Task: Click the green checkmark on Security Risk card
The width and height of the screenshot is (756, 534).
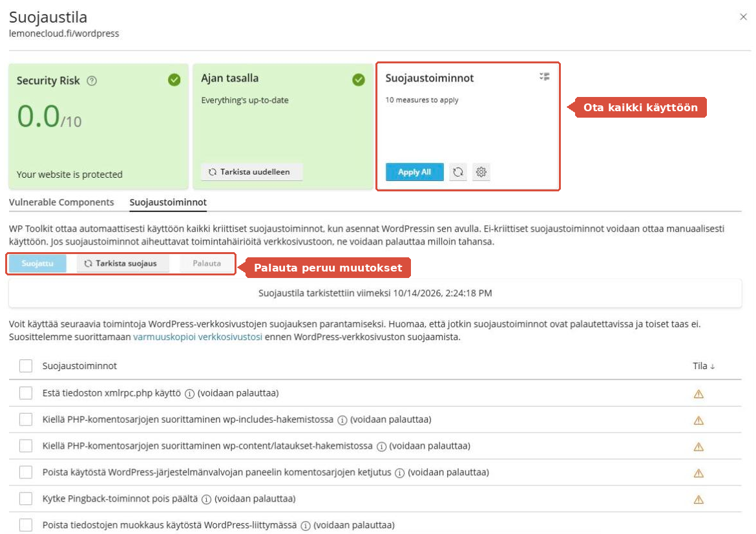Action: tap(174, 80)
